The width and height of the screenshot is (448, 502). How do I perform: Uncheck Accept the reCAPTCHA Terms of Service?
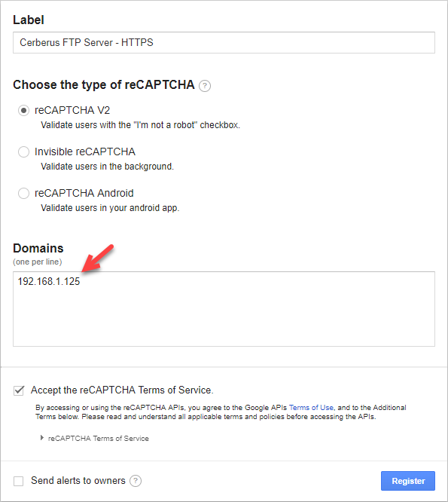(19, 390)
